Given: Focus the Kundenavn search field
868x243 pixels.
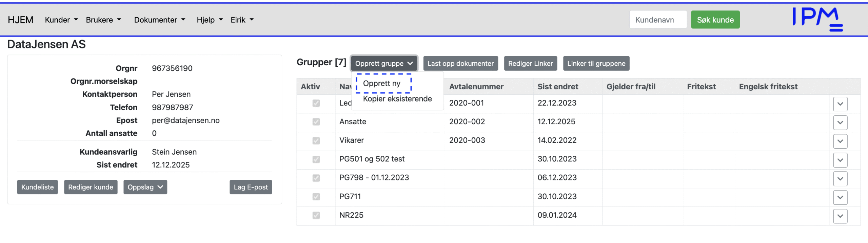Looking at the screenshot, I should [x=657, y=20].
